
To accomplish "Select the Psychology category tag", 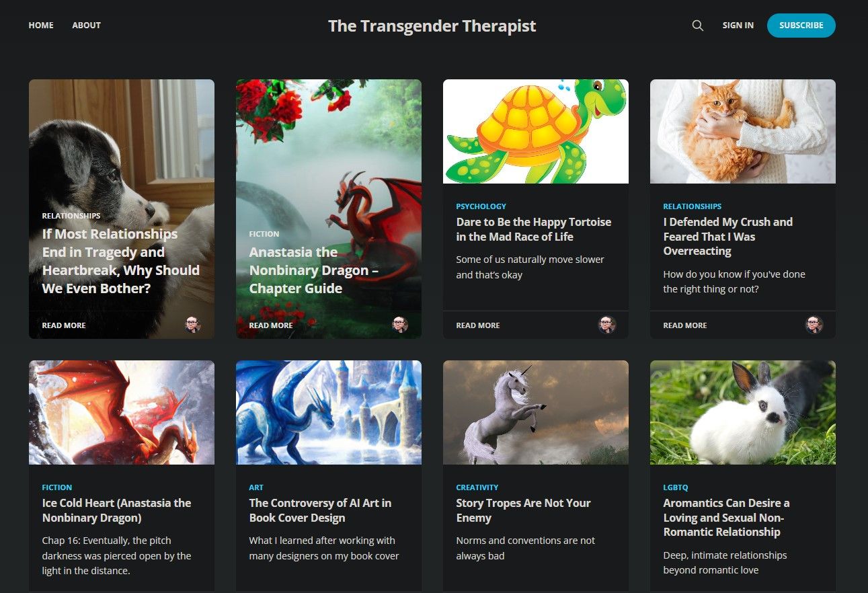I will click(481, 206).
